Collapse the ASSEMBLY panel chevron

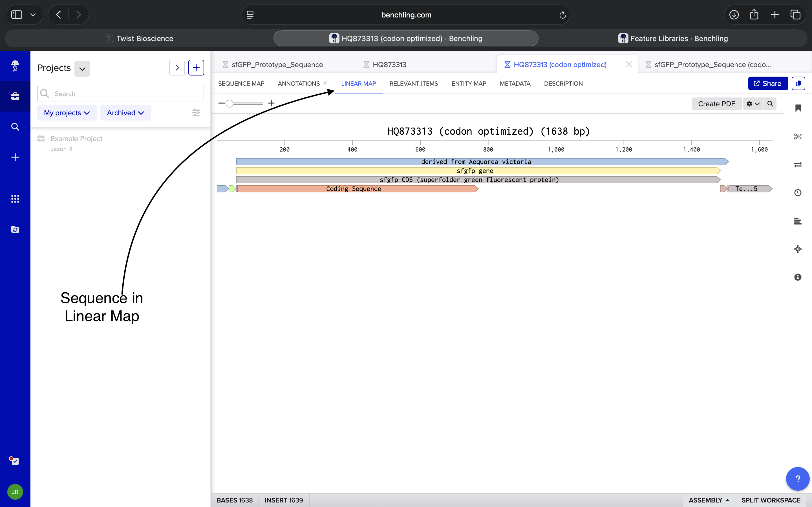[x=727, y=500]
